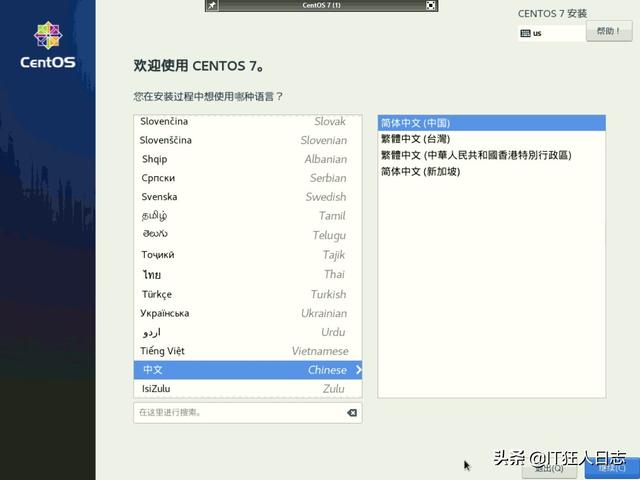Select Slovenščina Slovenian language
Screen dimensions: 640x480
pos(247,140)
